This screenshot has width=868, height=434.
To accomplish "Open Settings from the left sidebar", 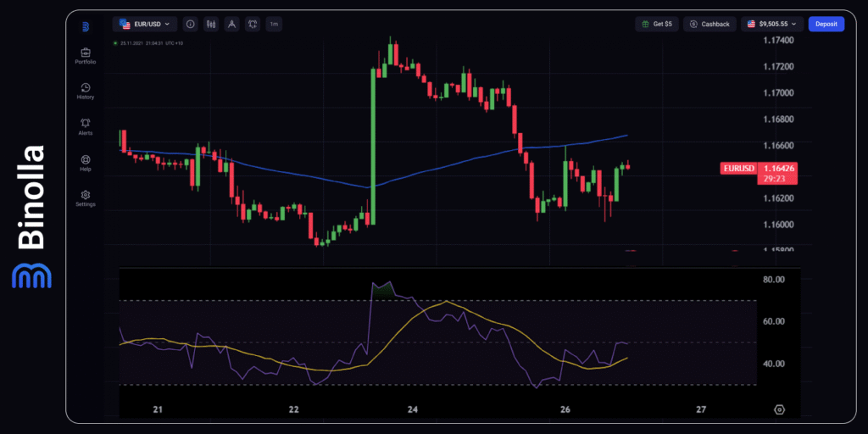I will 85,198.
